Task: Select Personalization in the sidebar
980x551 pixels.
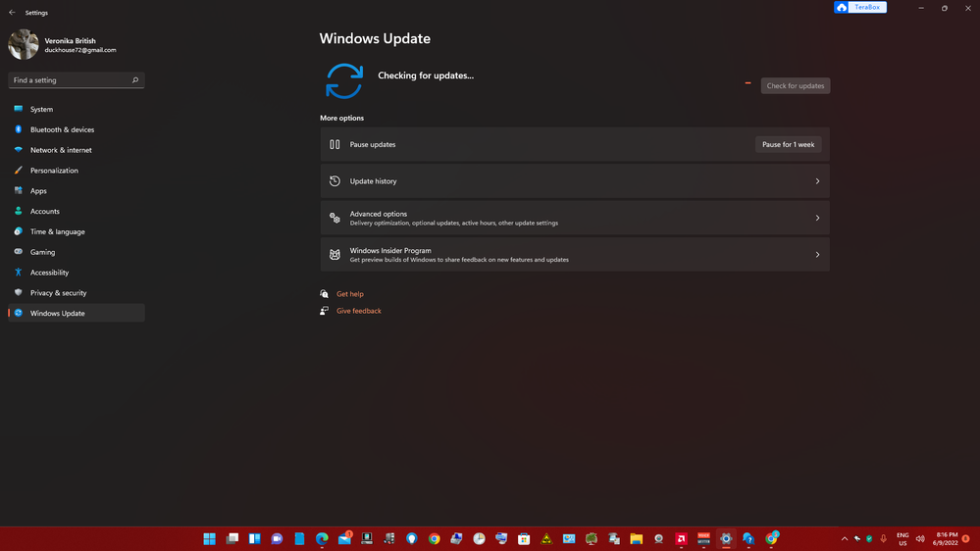Action: coord(77,171)
